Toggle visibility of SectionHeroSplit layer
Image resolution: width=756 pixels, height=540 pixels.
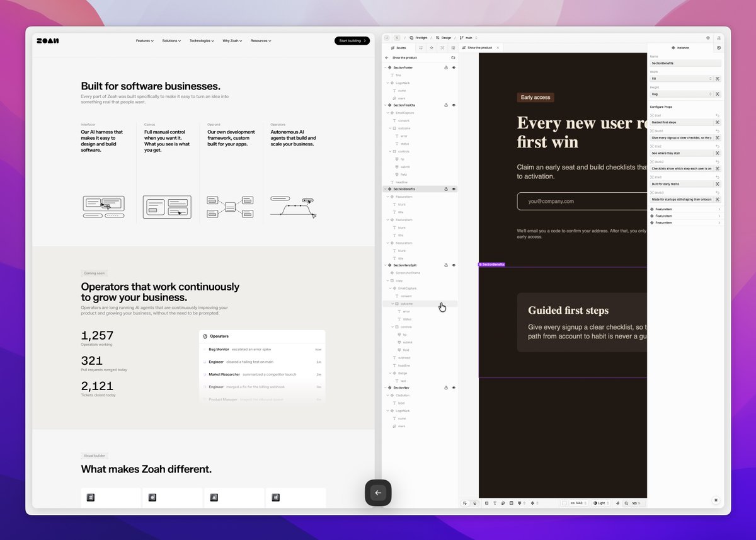click(x=454, y=265)
